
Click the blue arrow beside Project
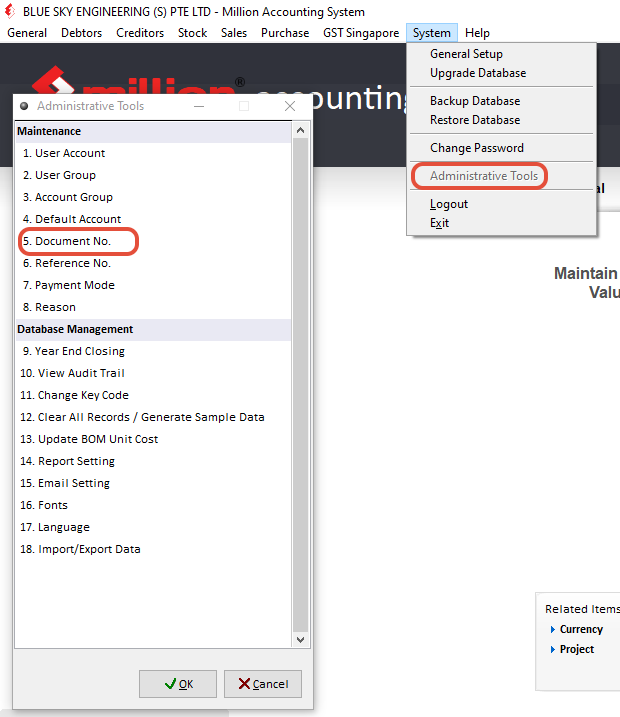point(553,649)
